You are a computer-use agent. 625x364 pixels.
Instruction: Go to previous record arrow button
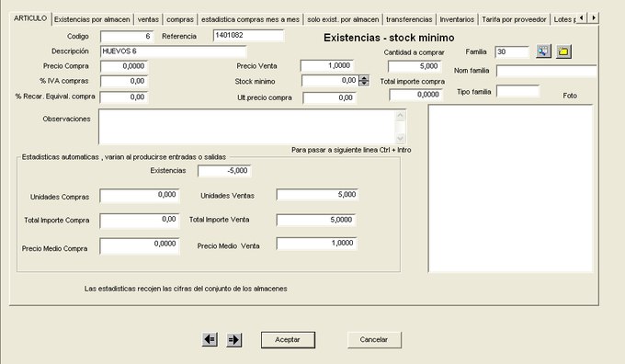pyautogui.click(x=210, y=340)
